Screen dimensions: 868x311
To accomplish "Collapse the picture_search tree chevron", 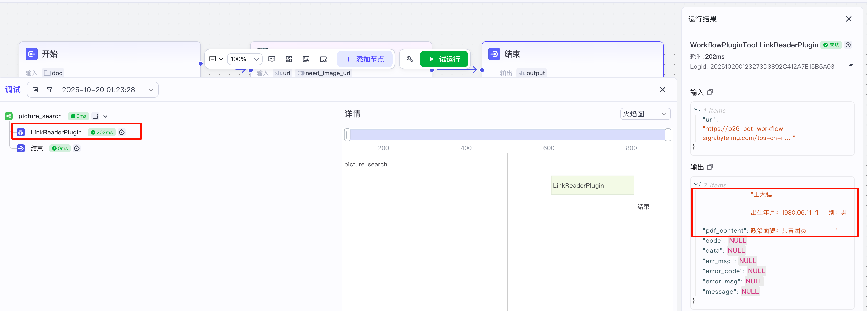I will coord(105,116).
